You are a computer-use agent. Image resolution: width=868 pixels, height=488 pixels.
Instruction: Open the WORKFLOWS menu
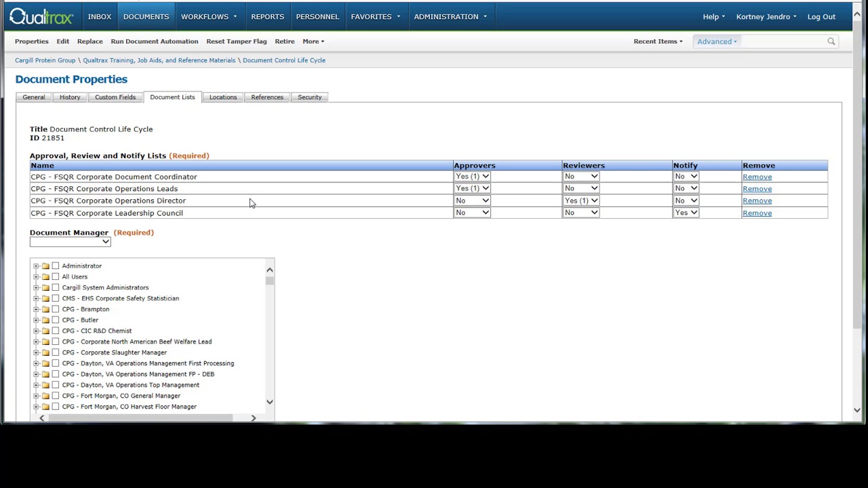(x=209, y=16)
